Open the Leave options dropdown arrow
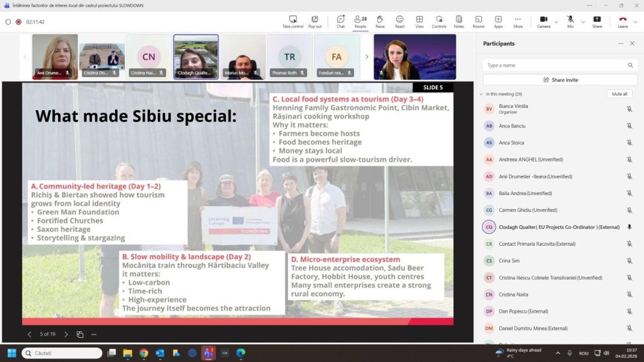The width and height of the screenshot is (644, 362). point(636,22)
